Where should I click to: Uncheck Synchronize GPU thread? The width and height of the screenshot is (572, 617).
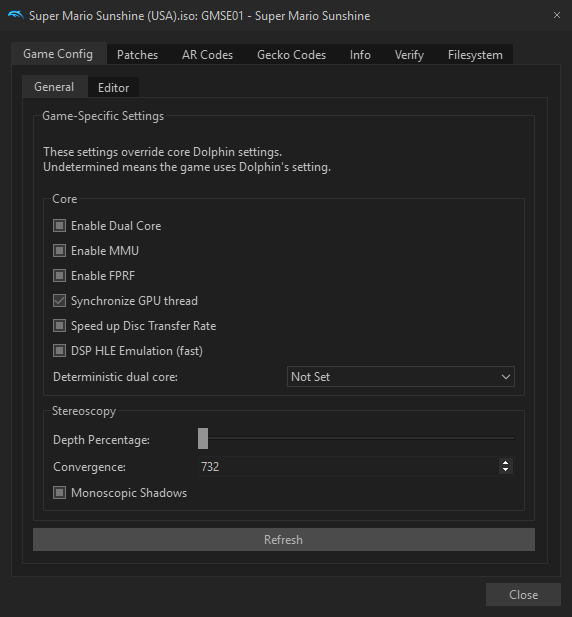pyautogui.click(x=59, y=301)
